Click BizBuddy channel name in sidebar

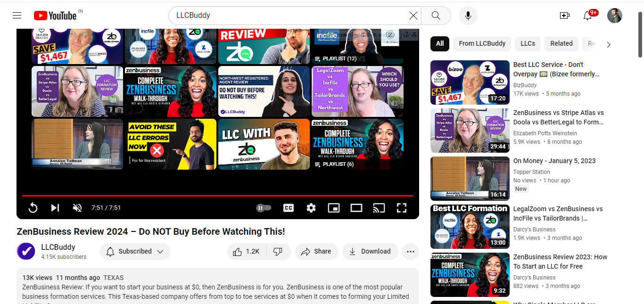point(525,85)
